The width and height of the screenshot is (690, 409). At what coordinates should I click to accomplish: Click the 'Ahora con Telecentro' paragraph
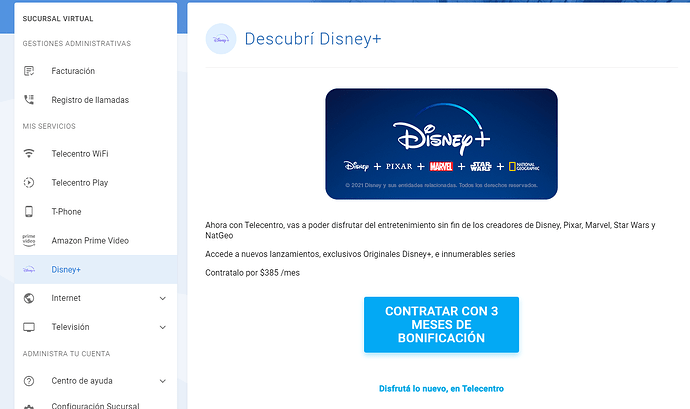430,230
